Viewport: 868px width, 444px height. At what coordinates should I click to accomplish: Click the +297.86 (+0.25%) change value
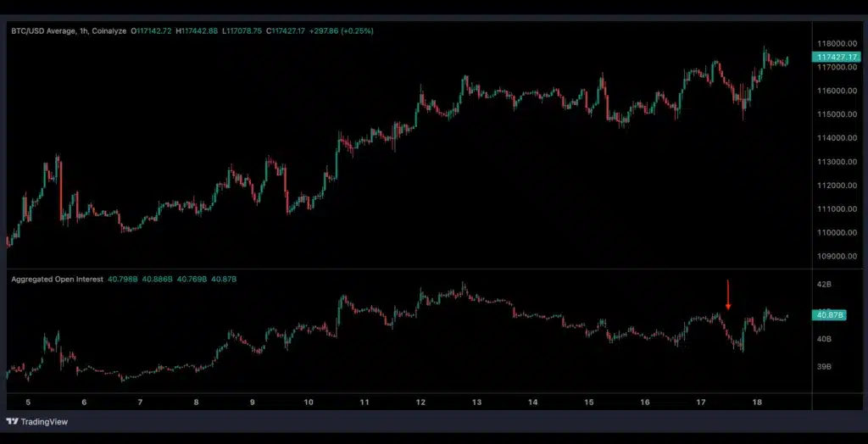click(x=341, y=31)
